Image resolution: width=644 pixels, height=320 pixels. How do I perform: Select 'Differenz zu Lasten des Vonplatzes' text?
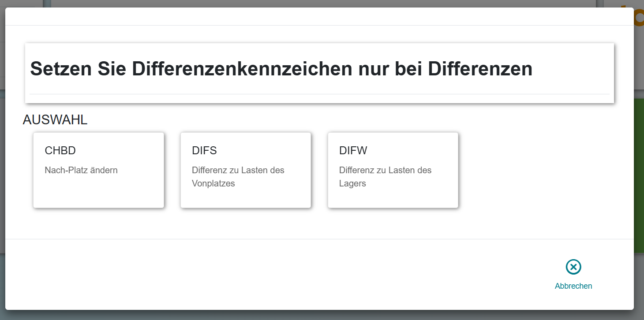[238, 177]
